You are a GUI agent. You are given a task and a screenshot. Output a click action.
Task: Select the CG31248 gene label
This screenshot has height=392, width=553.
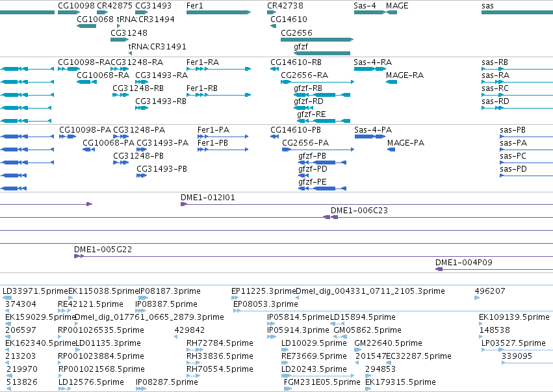[x=129, y=33]
